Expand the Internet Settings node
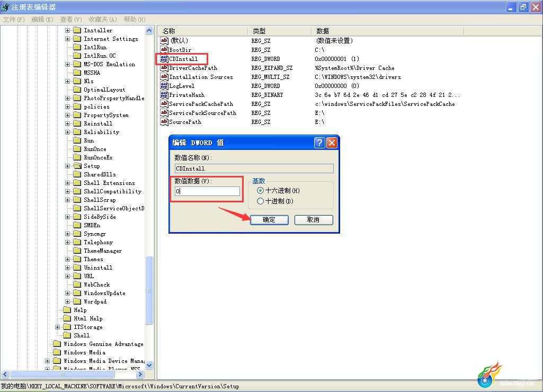This screenshot has width=543, height=392. point(67,39)
